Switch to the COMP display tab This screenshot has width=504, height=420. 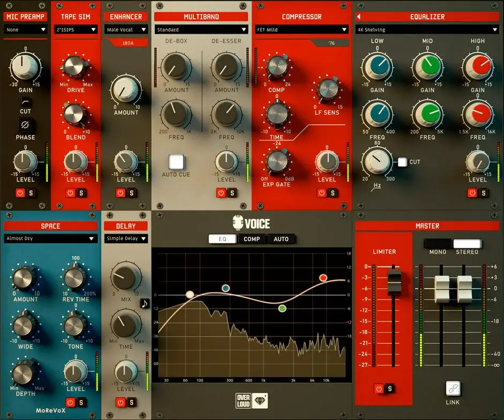(x=252, y=239)
